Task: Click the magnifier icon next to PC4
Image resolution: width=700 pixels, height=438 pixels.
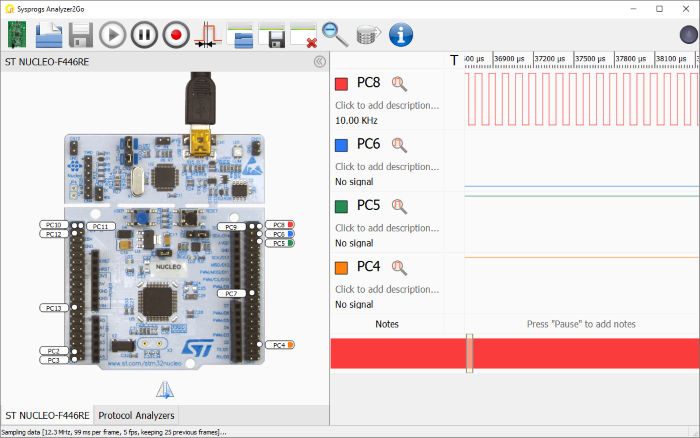Action: click(x=399, y=267)
